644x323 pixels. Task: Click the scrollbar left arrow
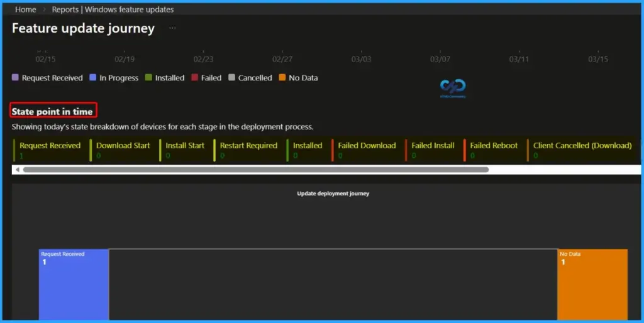(17, 170)
